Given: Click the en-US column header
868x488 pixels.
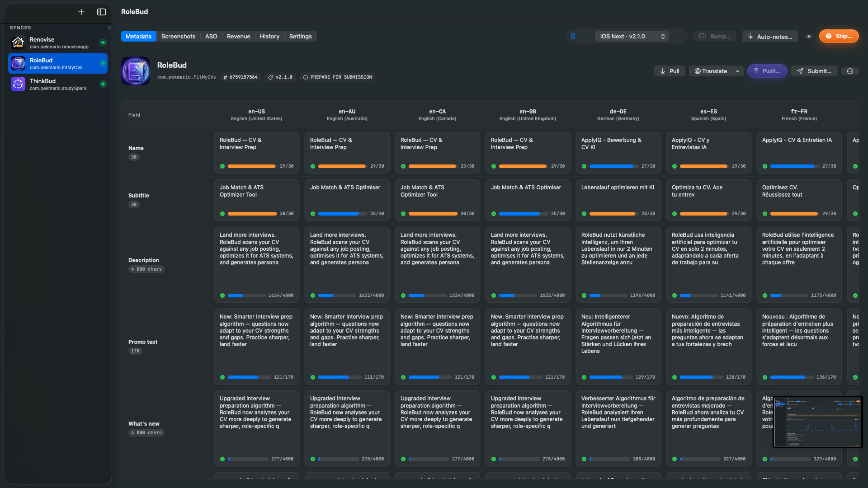Looking at the screenshot, I should [x=256, y=115].
